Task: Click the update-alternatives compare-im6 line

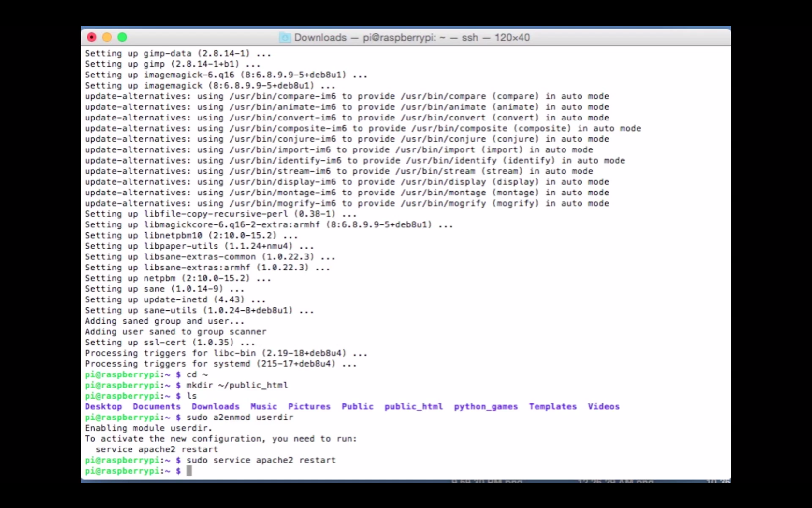Action: point(347,96)
